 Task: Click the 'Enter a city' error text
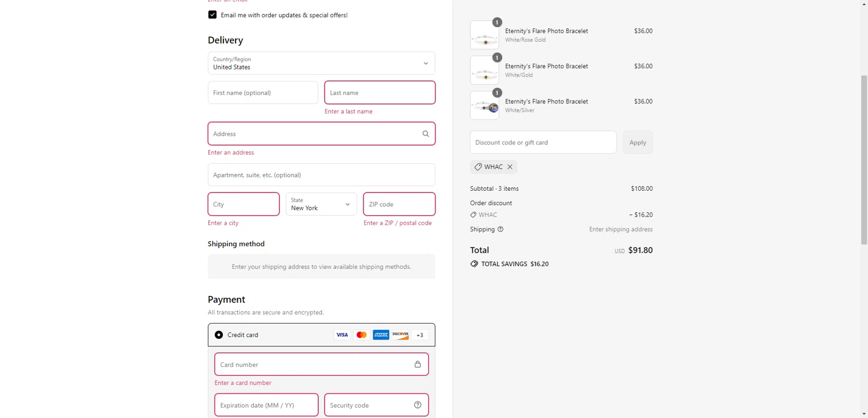223,223
